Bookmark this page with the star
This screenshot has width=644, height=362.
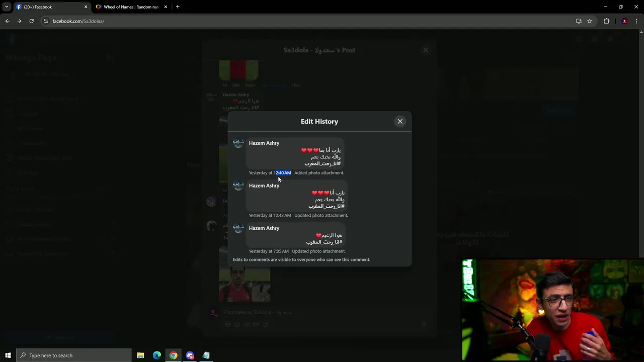point(590,21)
